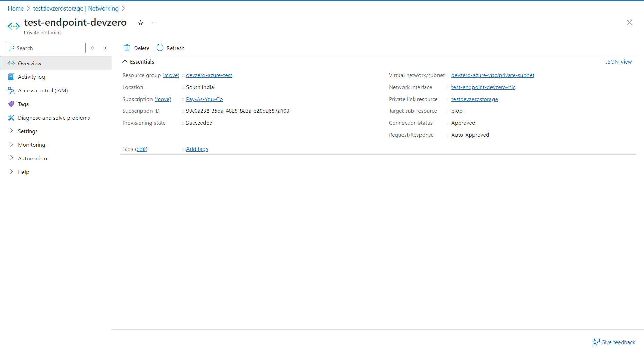Expand the Settings section

(x=11, y=131)
